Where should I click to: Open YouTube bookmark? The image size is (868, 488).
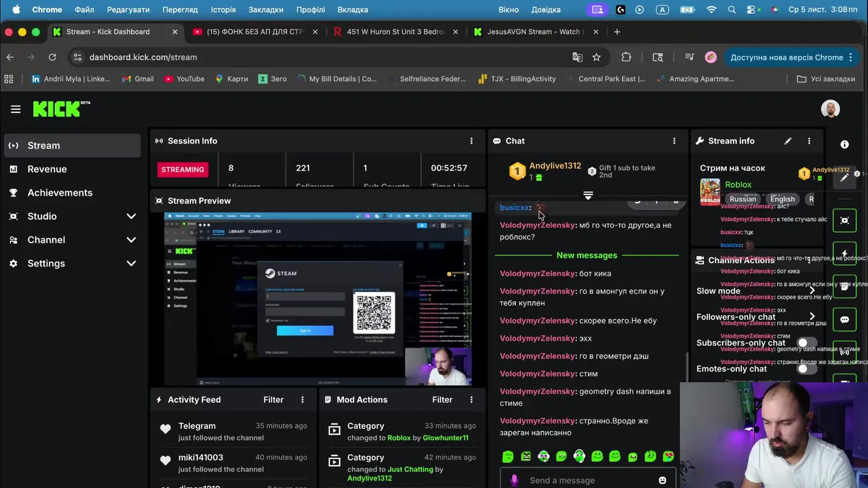tap(184, 79)
